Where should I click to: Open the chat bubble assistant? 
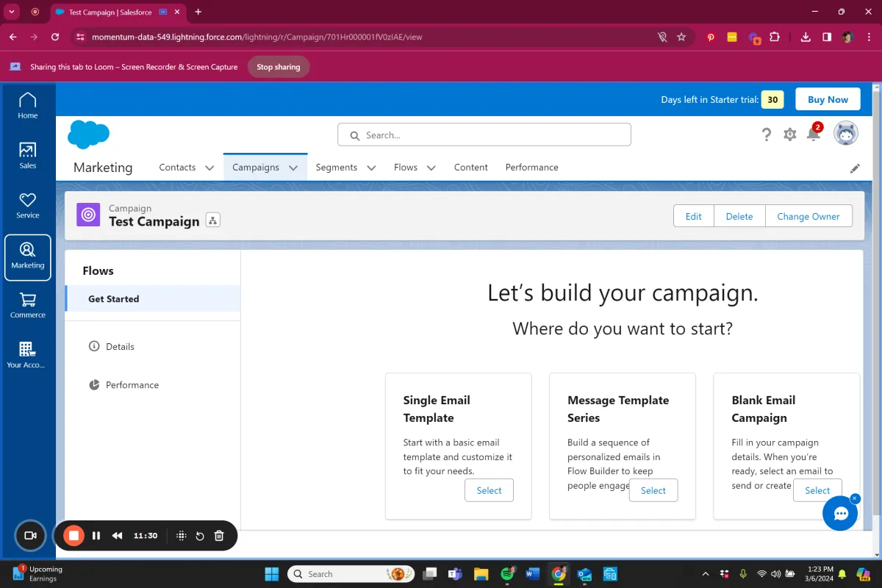point(840,513)
